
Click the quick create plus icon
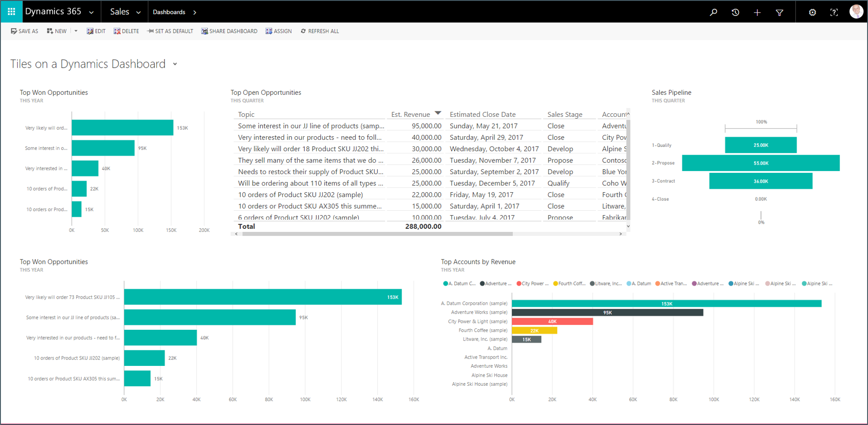coord(758,12)
